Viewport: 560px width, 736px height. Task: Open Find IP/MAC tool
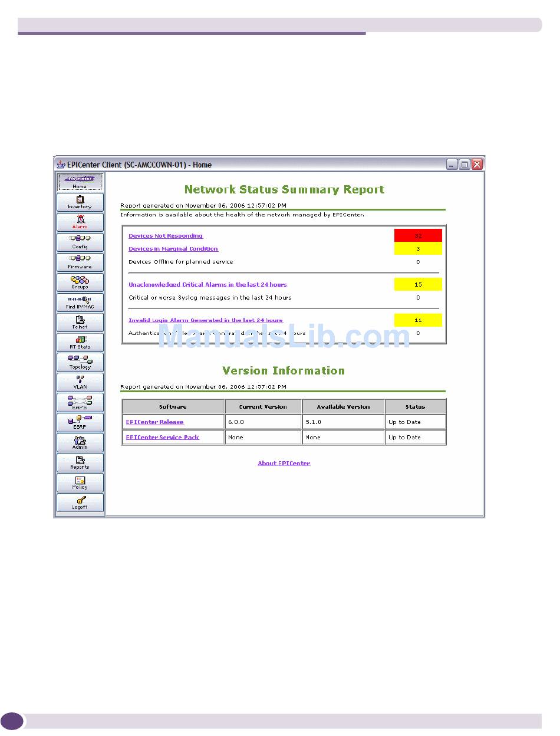tap(80, 303)
